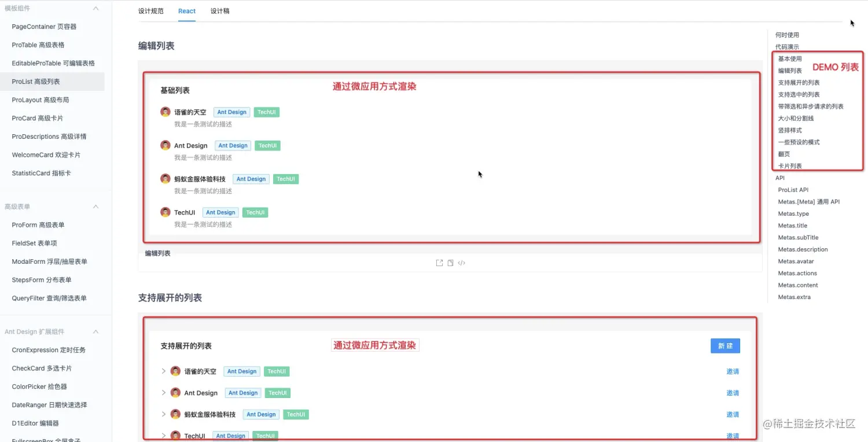868x442 pixels.
Task: Click the avatar beside 语雀的天空 in 基础列表
Action: click(165, 112)
